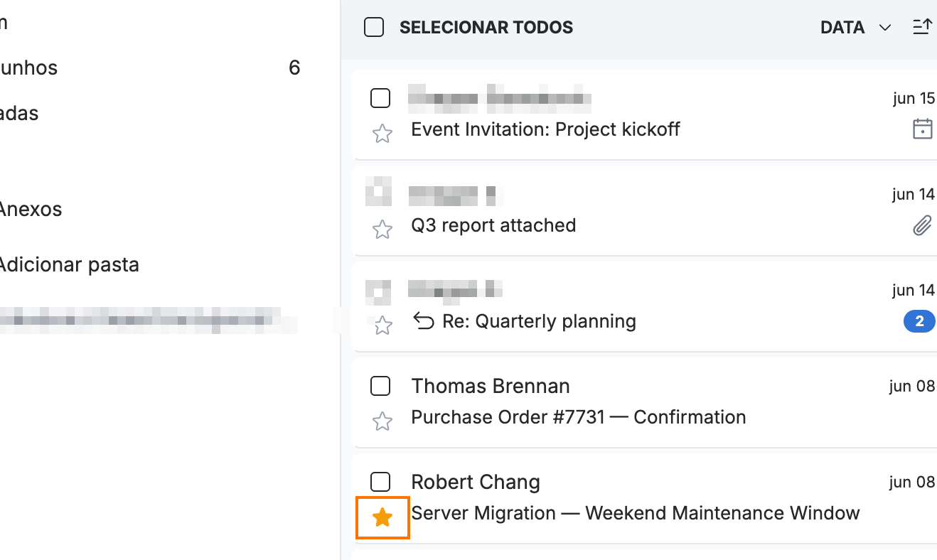Open the Purchase Order #7731 — Confirmation email
This screenshot has width=937, height=560.
point(579,416)
